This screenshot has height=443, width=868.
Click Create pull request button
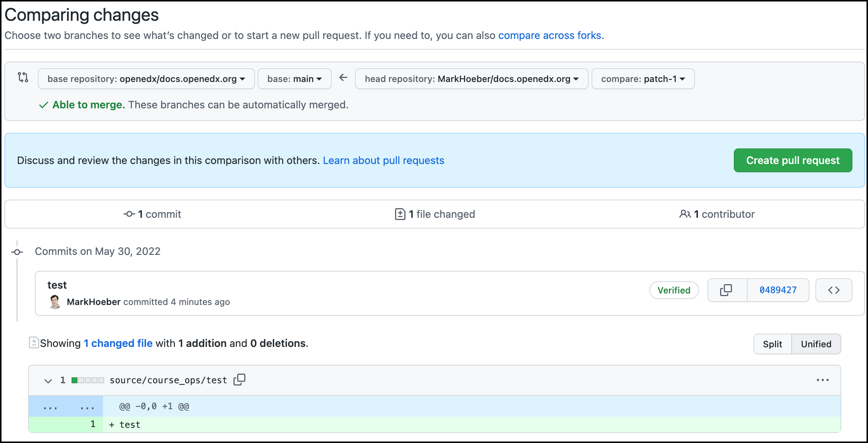tap(792, 160)
